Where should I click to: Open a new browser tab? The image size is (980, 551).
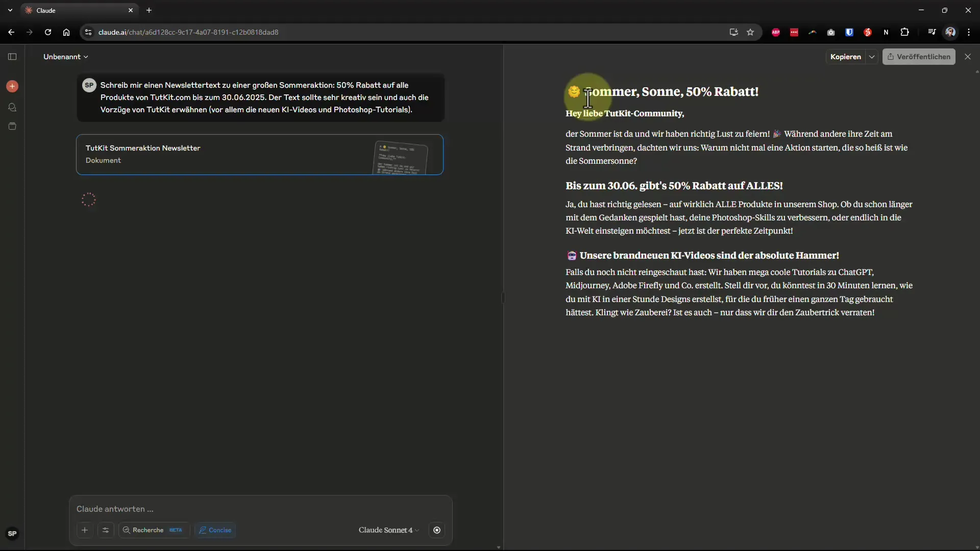[x=149, y=10]
